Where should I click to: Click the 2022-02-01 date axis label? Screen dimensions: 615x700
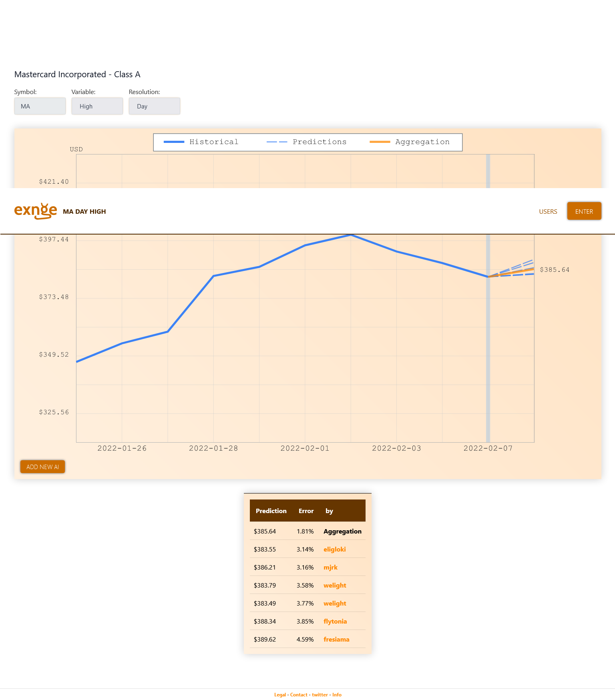(x=305, y=448)
